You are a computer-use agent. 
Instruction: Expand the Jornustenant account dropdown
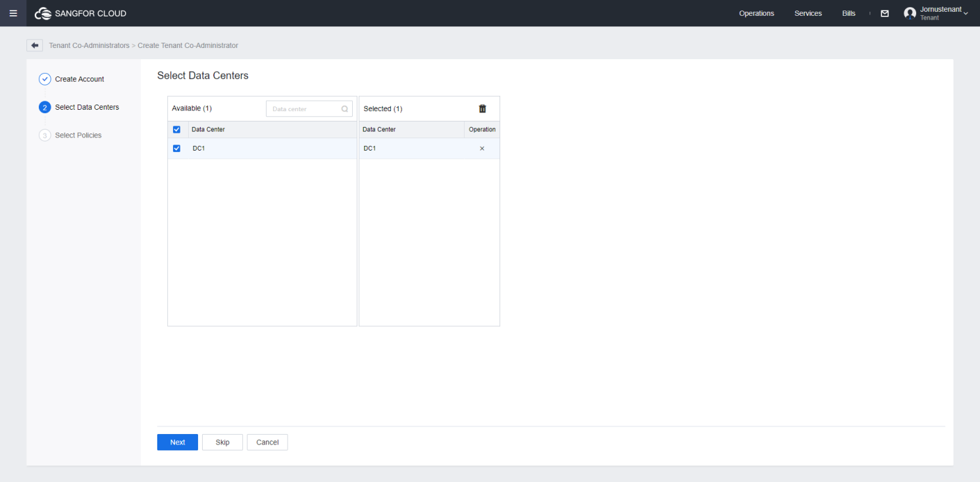click(x=965, y=13)
